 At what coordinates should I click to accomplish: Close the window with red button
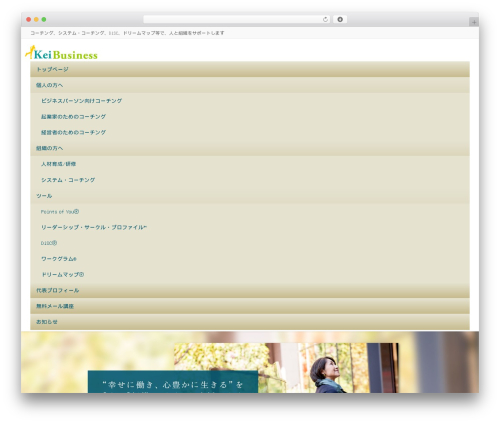point(29,20)
